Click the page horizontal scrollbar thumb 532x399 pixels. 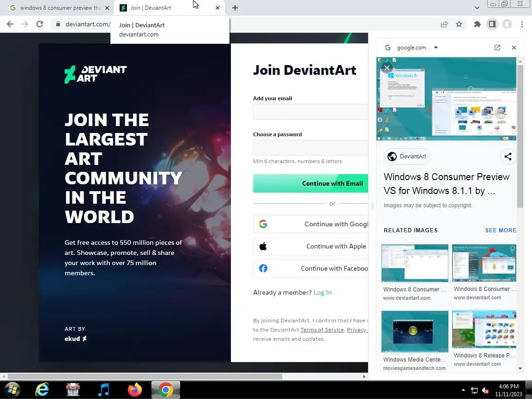coord(145,377)
